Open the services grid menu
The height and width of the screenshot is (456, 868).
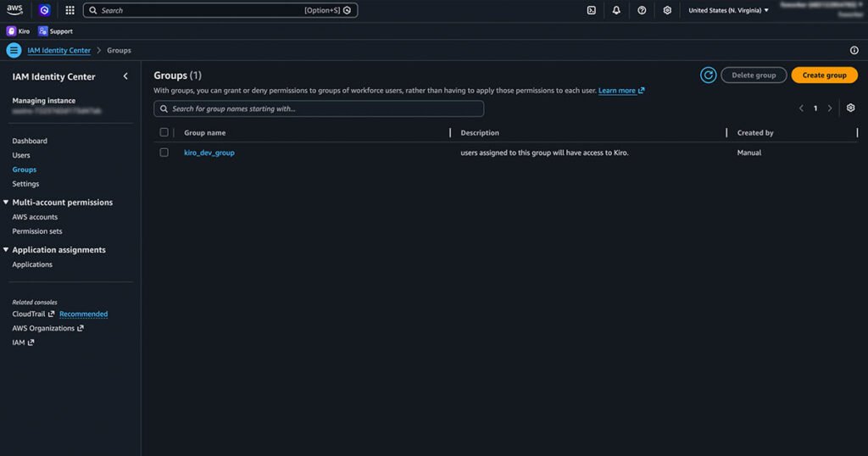(x=70, y=10)
